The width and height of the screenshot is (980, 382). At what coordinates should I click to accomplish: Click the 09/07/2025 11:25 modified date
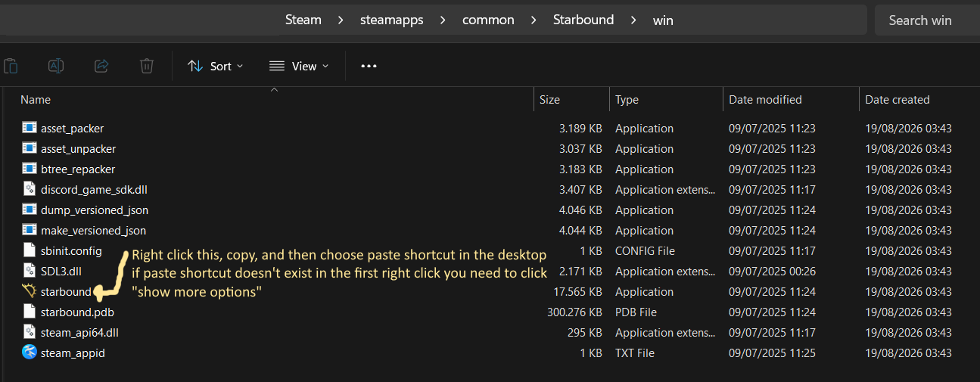click(x=772, y=352)
